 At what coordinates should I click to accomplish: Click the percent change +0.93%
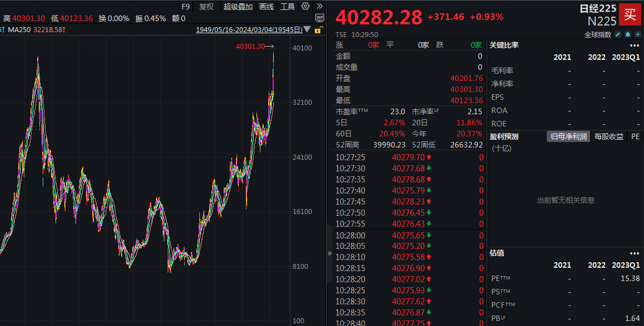click(x=486, y=17)
